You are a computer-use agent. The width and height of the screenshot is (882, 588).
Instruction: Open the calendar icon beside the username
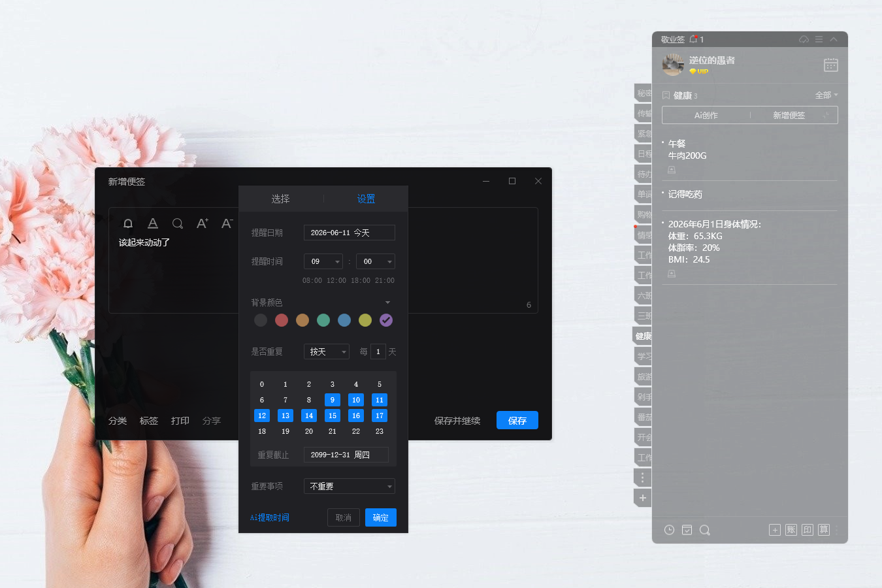831,65
